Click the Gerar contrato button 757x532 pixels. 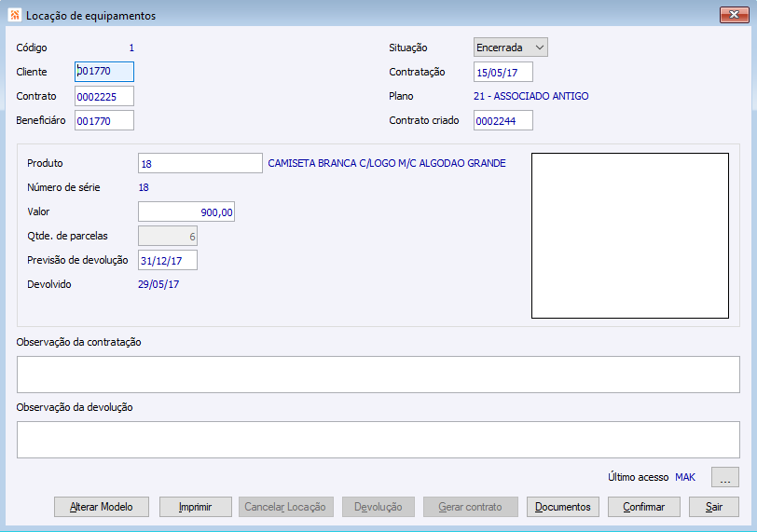[470, 507]
